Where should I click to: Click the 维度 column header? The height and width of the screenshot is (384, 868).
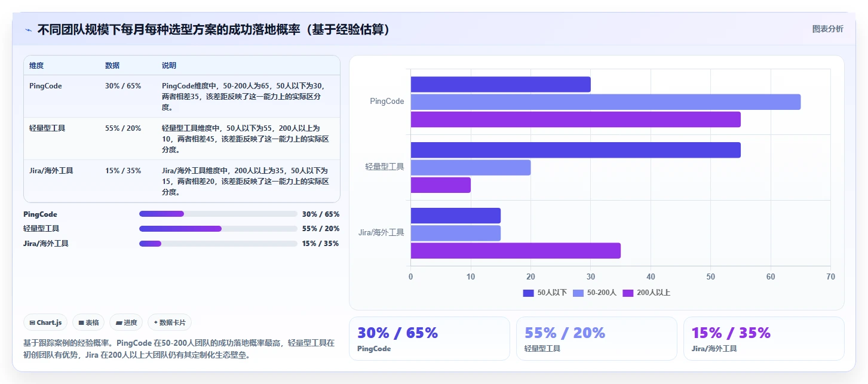(36, 66)
